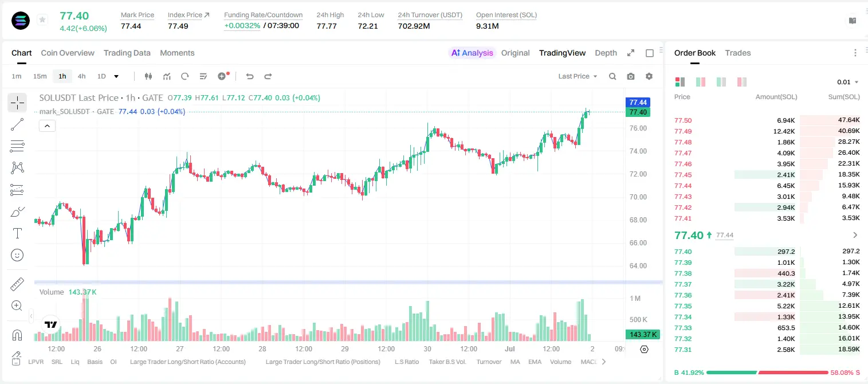
Task: Toggle the magnet snap mode
Action: pos(17,335)
